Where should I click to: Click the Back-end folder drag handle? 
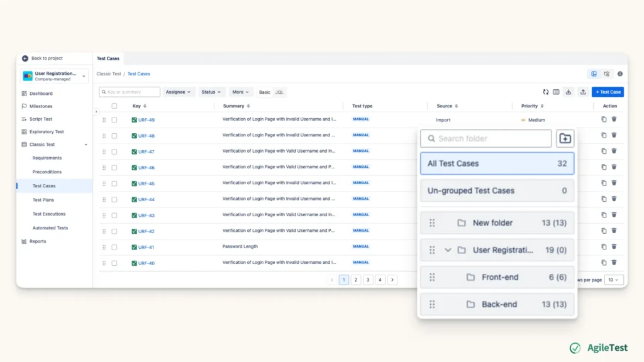pos(432,305)
